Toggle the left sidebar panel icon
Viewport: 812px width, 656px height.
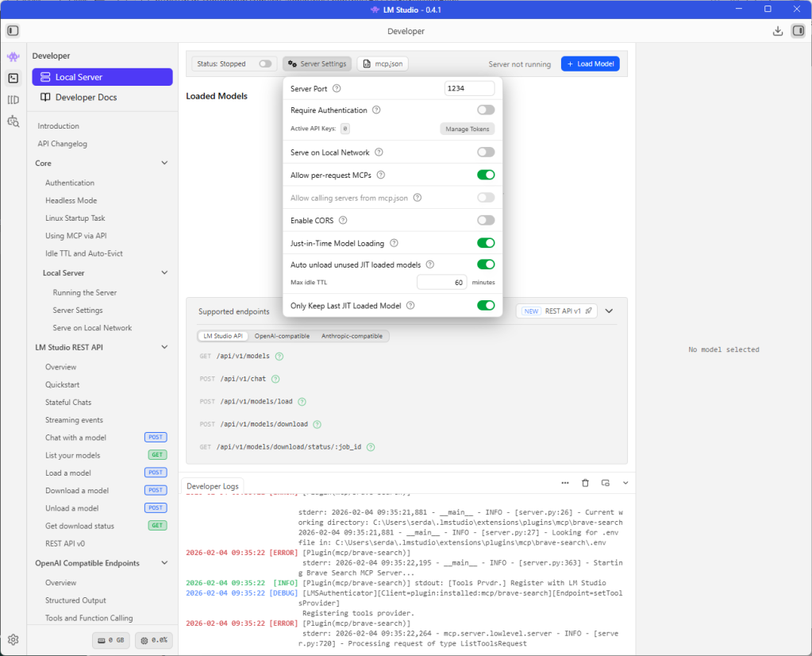click(12, 30)
